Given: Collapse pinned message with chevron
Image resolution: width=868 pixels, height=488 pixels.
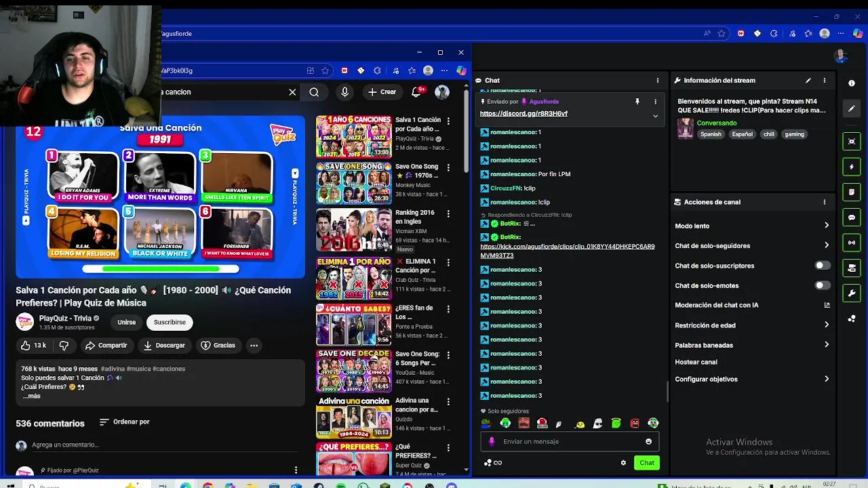Looking at the screenshot, I should 655,116.
